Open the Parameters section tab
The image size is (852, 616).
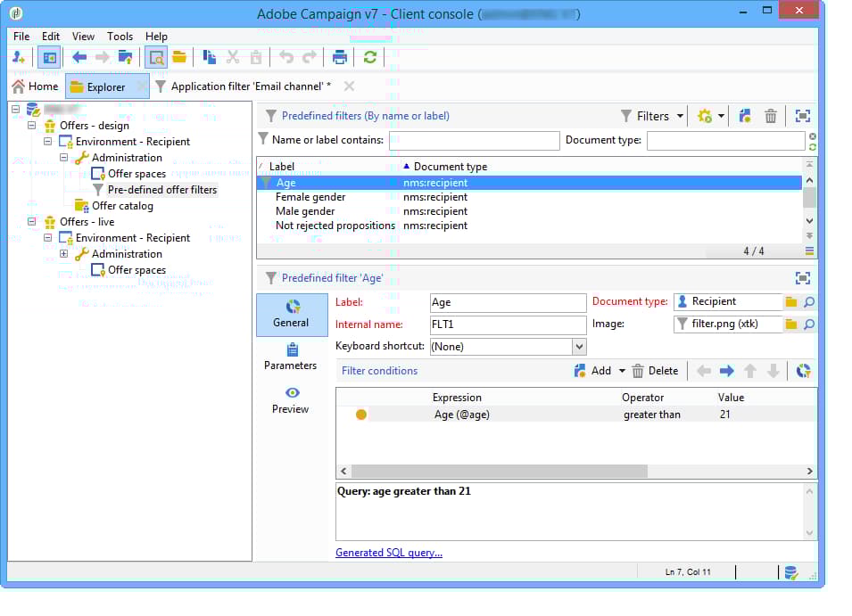tap(290, 357)
